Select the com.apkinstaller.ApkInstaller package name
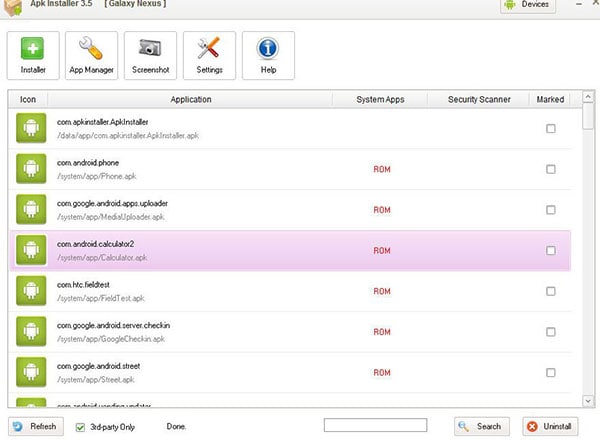600x440 pixels. (x=103, y=122)
